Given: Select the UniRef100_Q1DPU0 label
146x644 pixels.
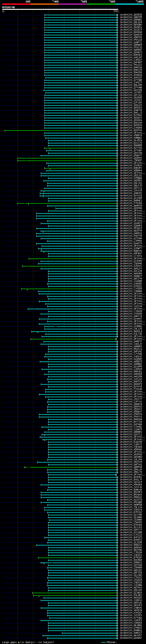Looking at the screenshot, I should click(131, 158).
